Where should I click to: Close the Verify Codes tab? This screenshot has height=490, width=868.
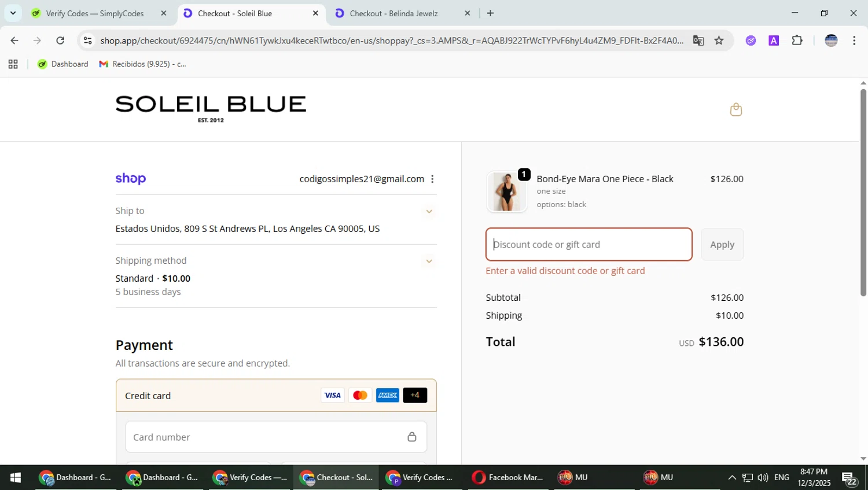(x=164, y=13)
